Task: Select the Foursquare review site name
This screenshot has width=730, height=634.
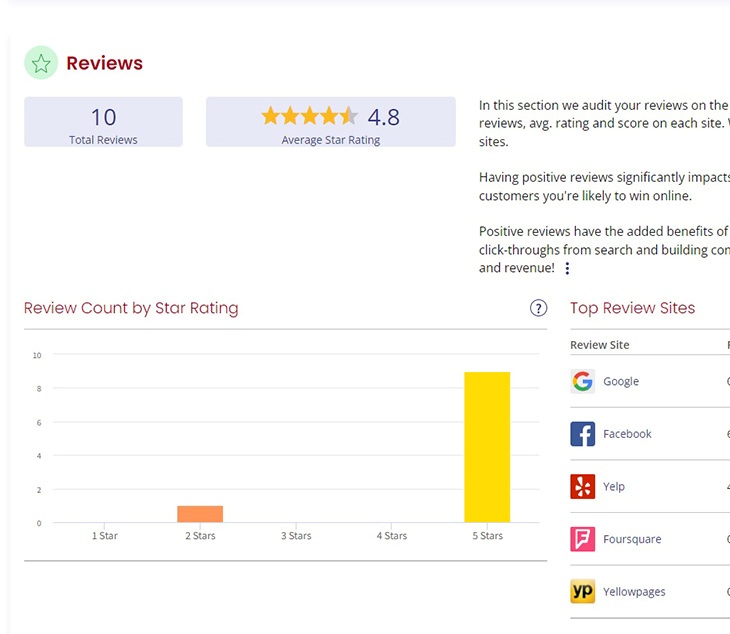Action: coord(632,539)
